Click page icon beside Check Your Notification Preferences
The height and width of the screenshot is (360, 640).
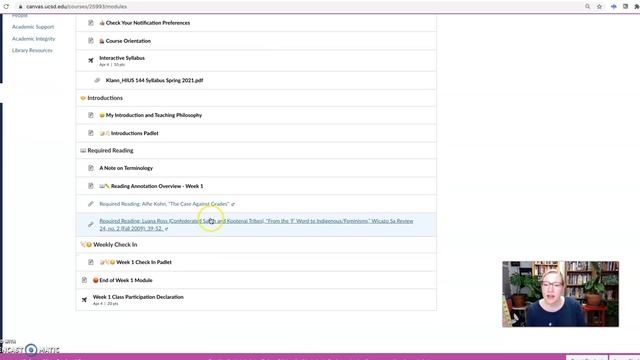[x=91, y=23]
